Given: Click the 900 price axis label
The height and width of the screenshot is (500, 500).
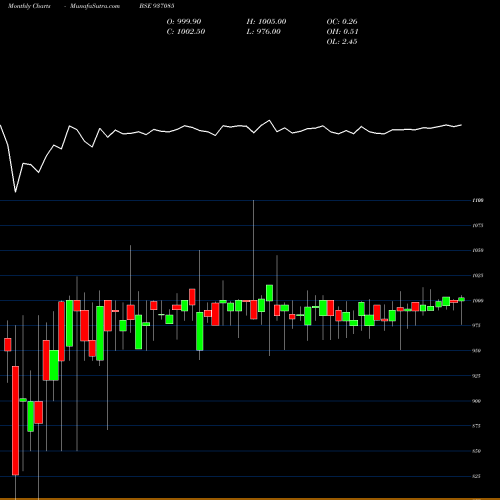Looking at the screenshot, I should 477,401.
